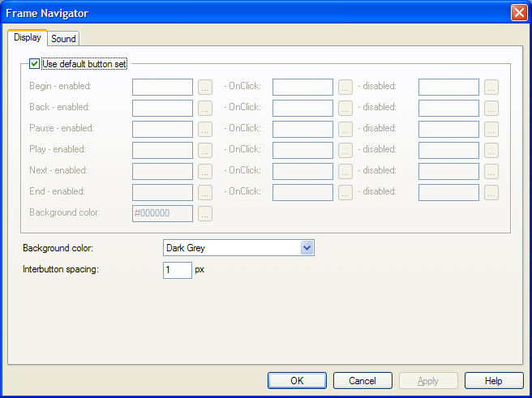Click the End - enabled text field

[162, 192]
